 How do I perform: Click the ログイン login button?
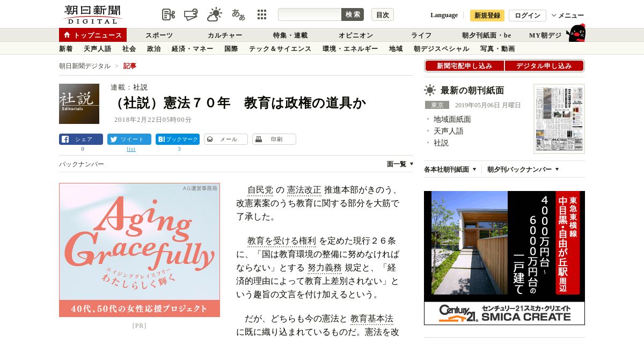(528, 16)
